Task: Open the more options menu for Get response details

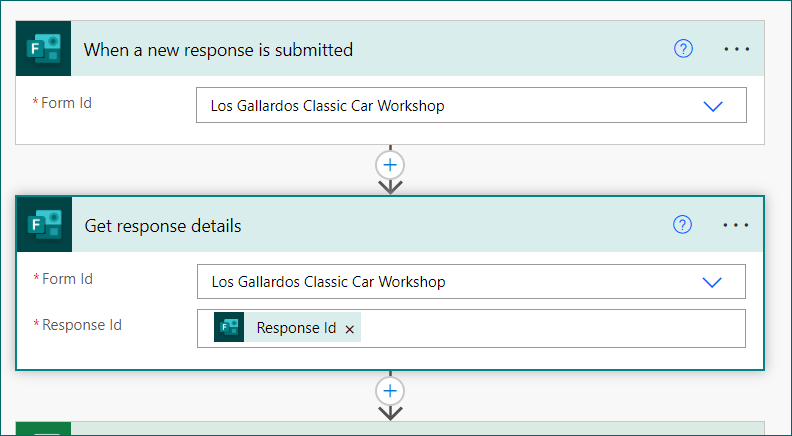Action: click(x=736, y=225)
